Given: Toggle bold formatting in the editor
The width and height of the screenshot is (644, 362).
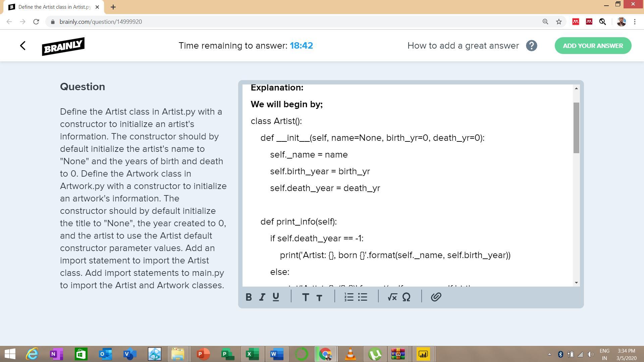Looking at the screenshot, I should [x=249, y=297].
